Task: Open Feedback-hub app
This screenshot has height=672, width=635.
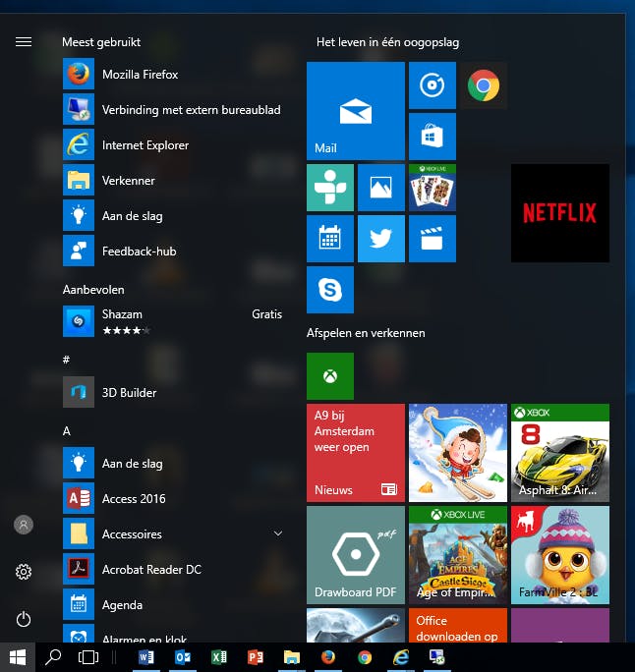Action: coord(172,252)
